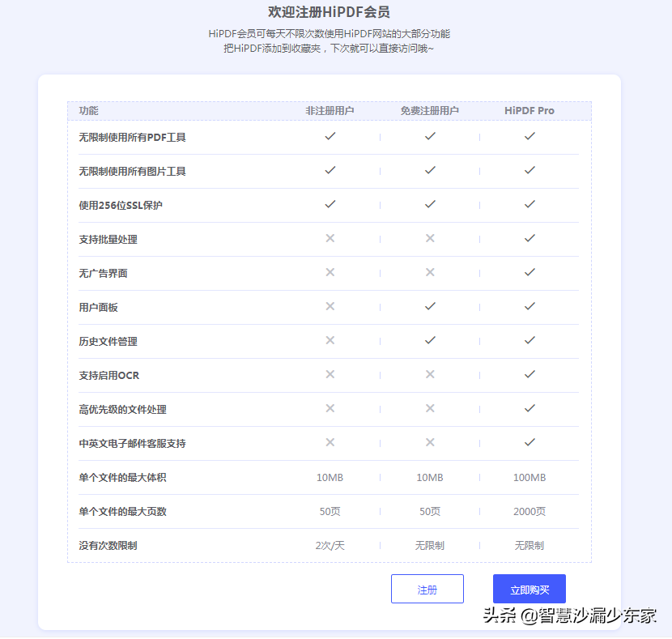Click the X mark for 无广告界面 under 非注册用户
Viewport: 672px width, 639px height.
(330, 272)
